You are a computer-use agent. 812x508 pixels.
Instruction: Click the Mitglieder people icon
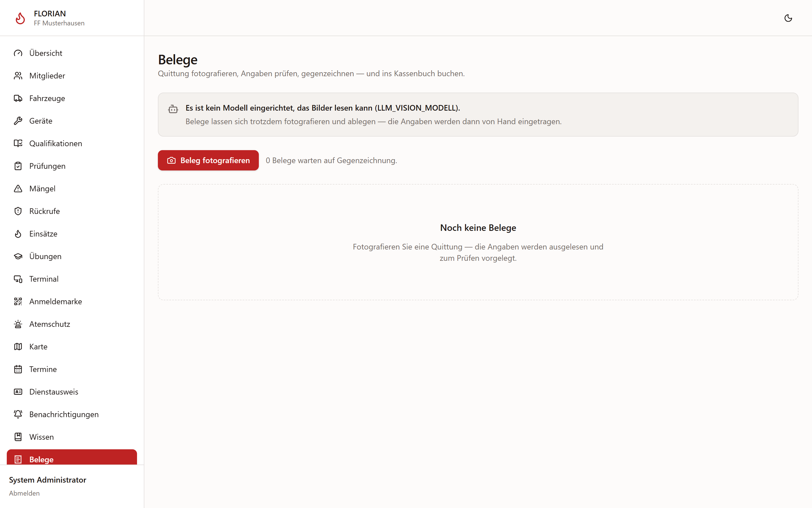pyautogui.click(x=18, y=76)
